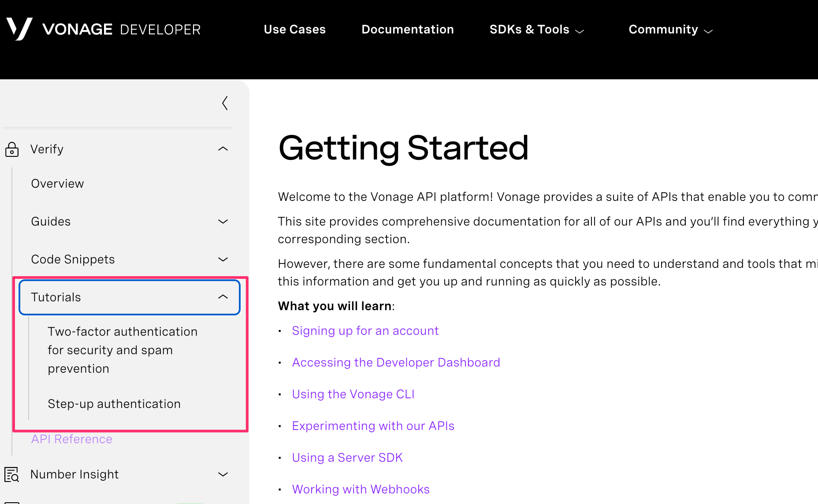Collapse the Verify section

click(223, 148)
